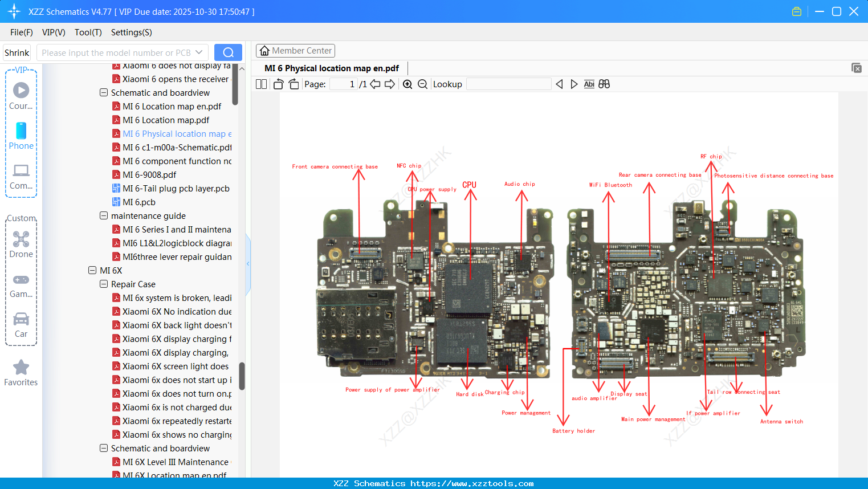Toggle the two-page split view icon

[262, 84]
